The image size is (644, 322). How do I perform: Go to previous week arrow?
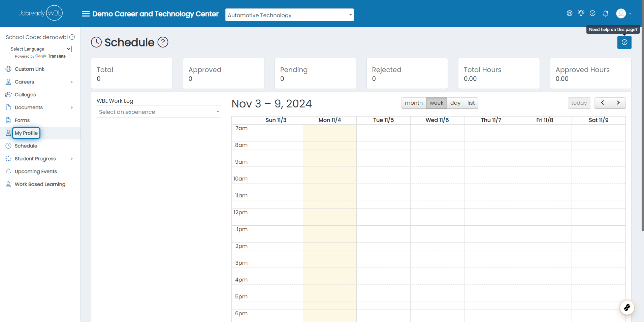point(602,103)
